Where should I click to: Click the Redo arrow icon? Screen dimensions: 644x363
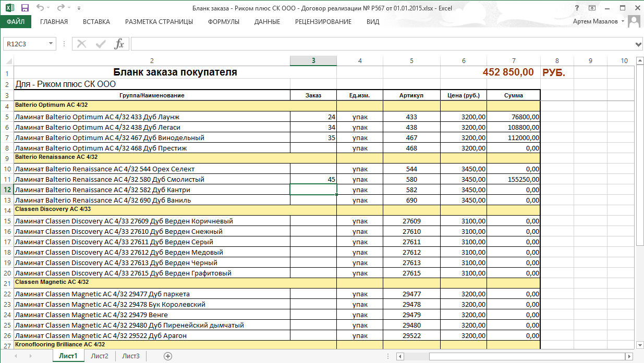61,8
